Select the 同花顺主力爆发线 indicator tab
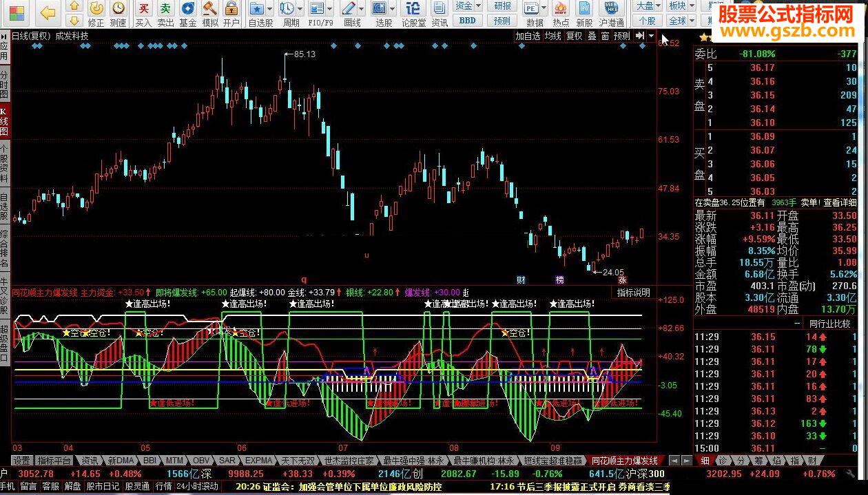The width and height of the screenshot is (868, 495). [x=625, y=461]
